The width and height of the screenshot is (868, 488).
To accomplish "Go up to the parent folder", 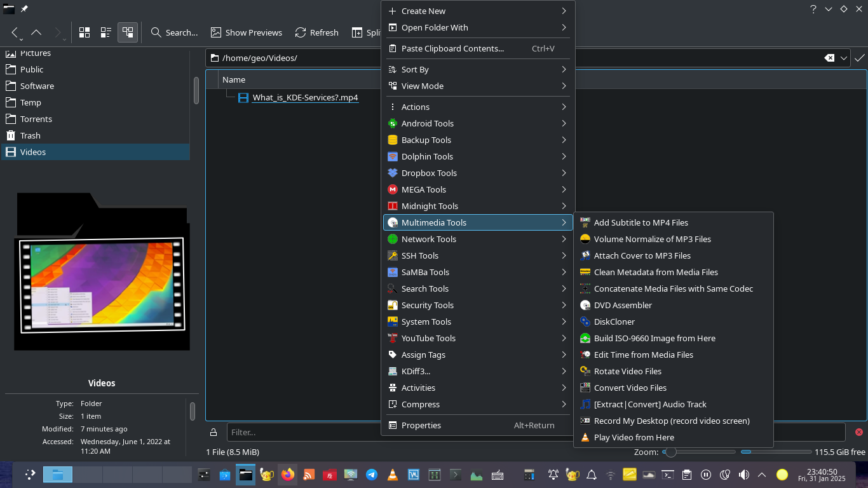I will pos(36,32).
